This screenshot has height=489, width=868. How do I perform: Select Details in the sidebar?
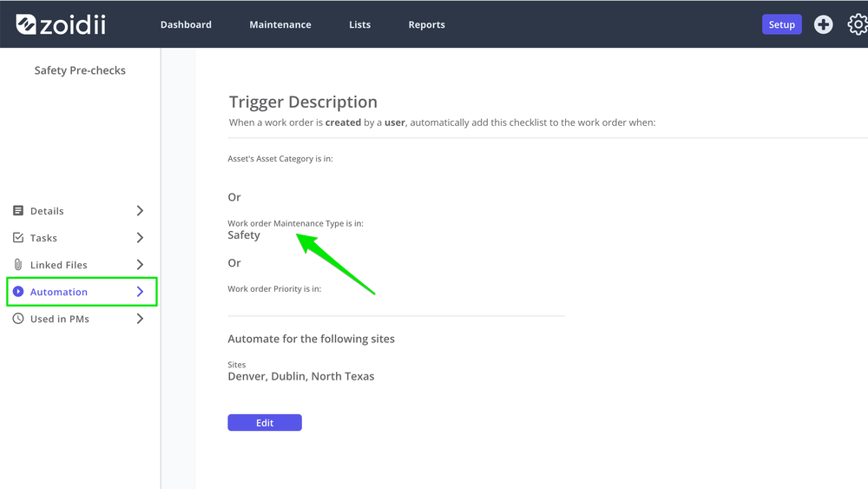pyautogui.click(x=47, y=211)
